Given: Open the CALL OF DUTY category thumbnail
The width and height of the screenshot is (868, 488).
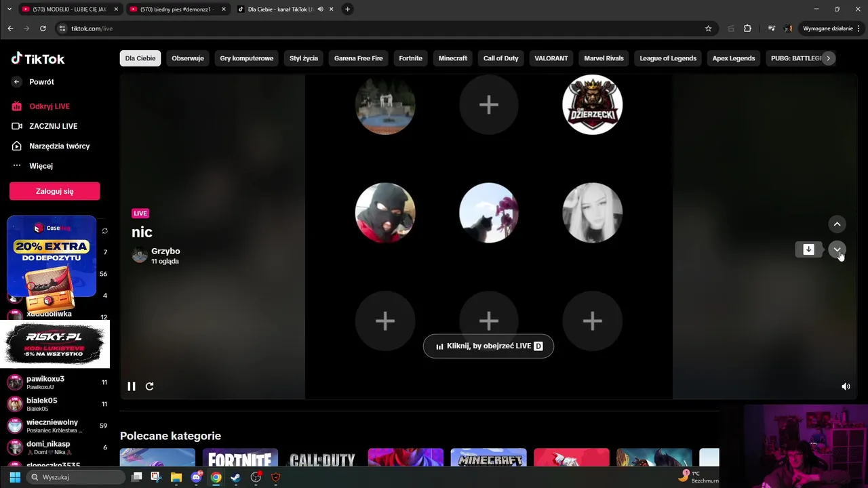Looking at the screenshot, I should click(x=323, y=457).
